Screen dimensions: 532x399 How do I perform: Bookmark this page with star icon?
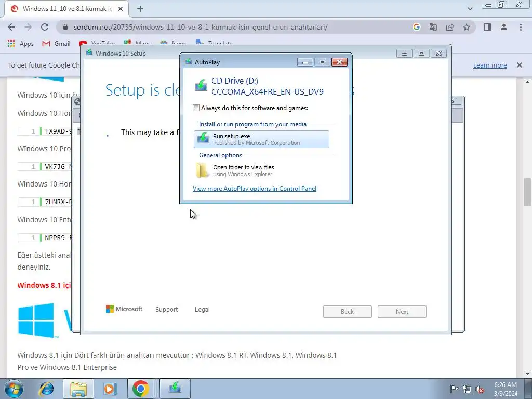(467, 27)
